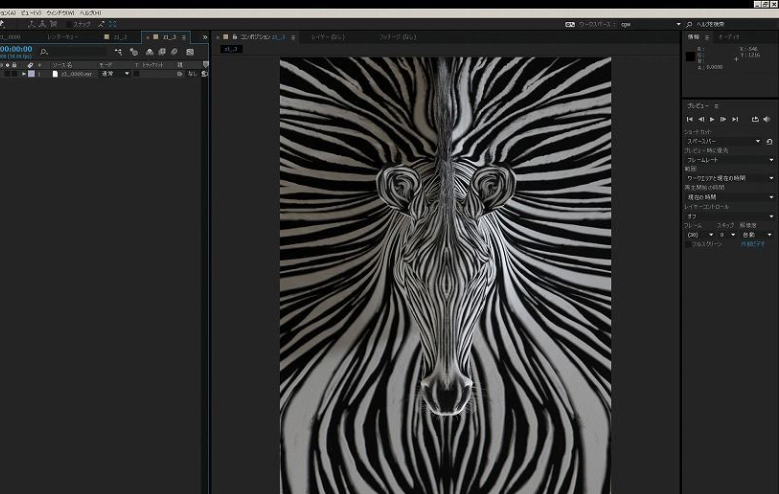Click the reset shortcut icon beside スペースバー
This screenshot has width=779, height=494.
769,142
